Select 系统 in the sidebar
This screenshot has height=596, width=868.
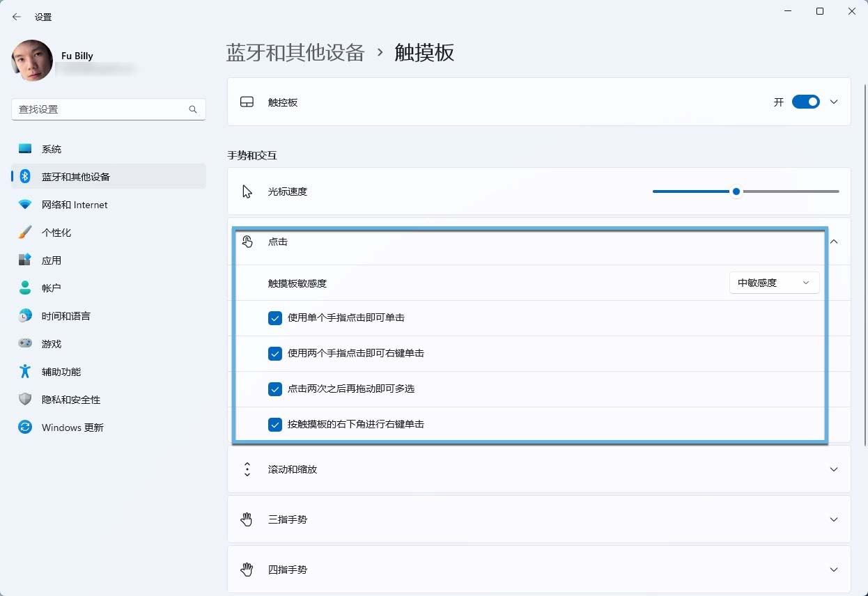[52, 148]
